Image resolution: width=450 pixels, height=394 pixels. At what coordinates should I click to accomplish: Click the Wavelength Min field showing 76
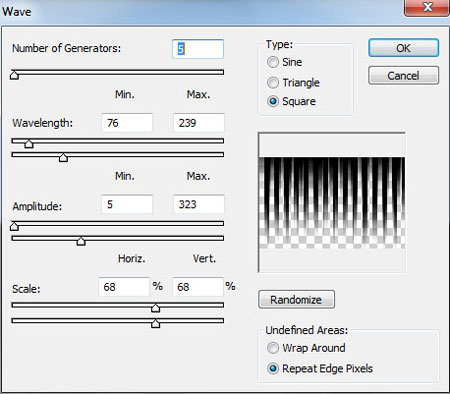[127, 123]
